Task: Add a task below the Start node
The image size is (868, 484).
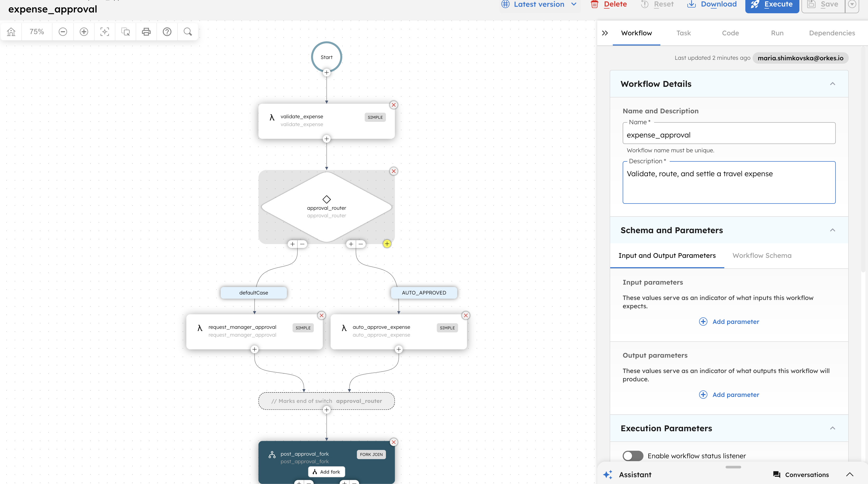Action: click(x=326, y=73)
